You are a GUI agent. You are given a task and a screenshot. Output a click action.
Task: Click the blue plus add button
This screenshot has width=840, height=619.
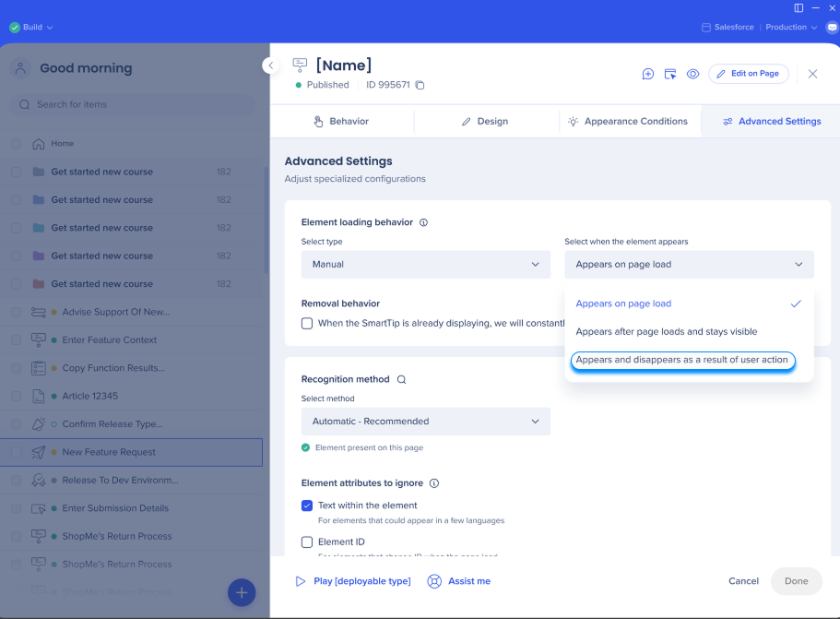pyautogui.click(x=242, y=593)
